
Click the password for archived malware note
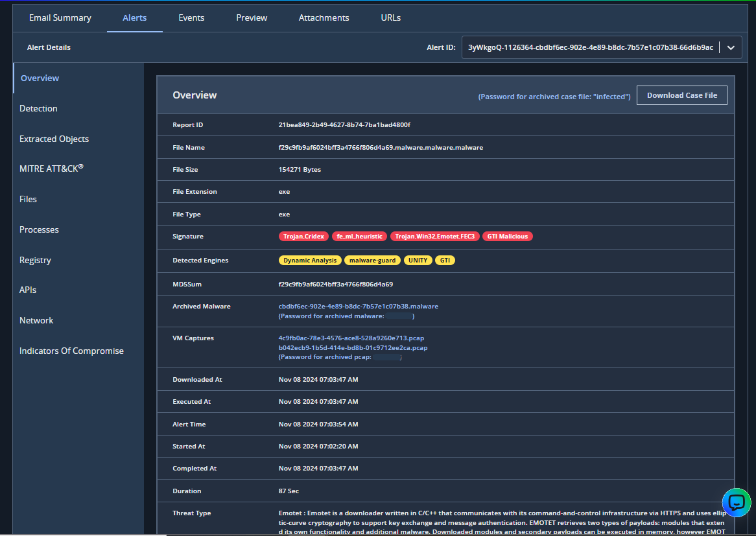tap(346, 316)
